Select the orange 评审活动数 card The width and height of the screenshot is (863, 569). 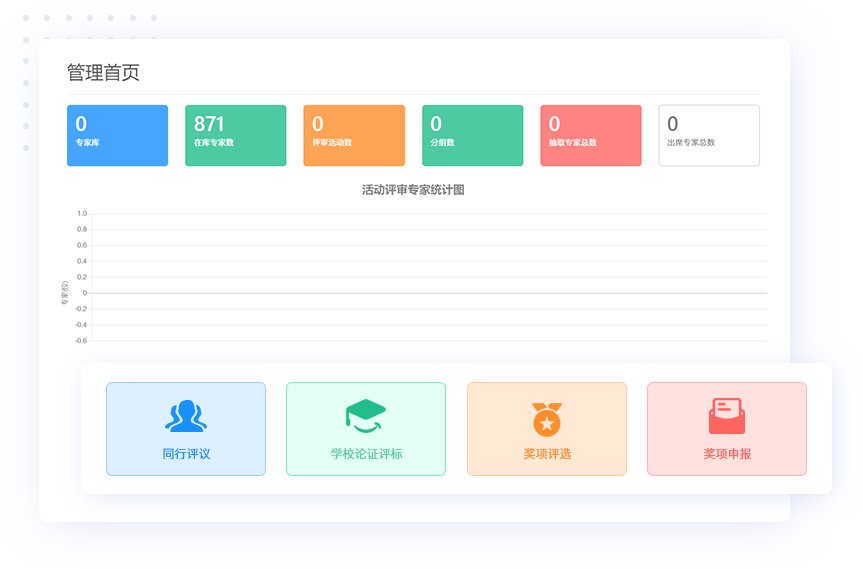354,135
